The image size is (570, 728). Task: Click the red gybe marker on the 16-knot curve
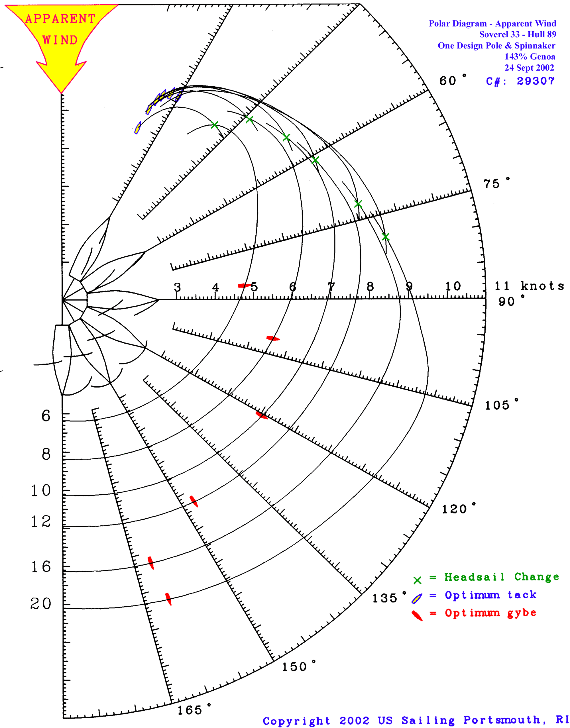(151, 563)
